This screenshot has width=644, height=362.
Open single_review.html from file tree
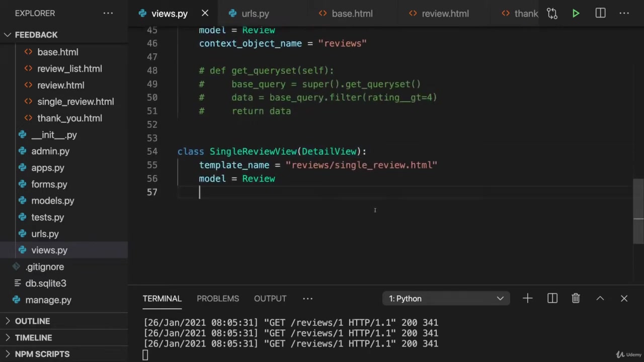[x=75, y=102]
